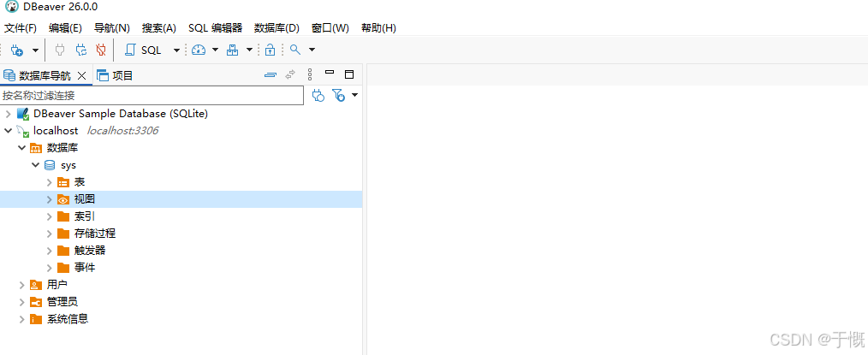
Task: Open the SQL 编辑器 menu
Action: point(216,28)
